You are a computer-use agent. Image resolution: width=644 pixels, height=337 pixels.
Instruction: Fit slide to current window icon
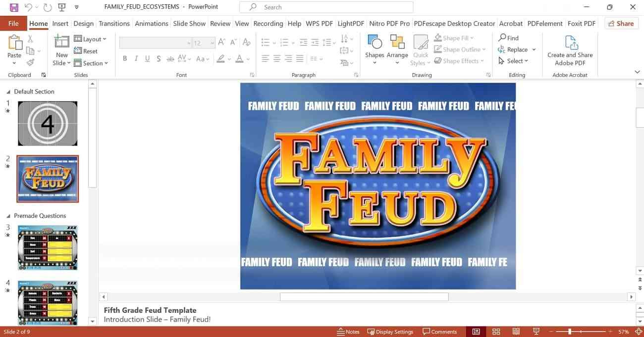pos(638,332)
